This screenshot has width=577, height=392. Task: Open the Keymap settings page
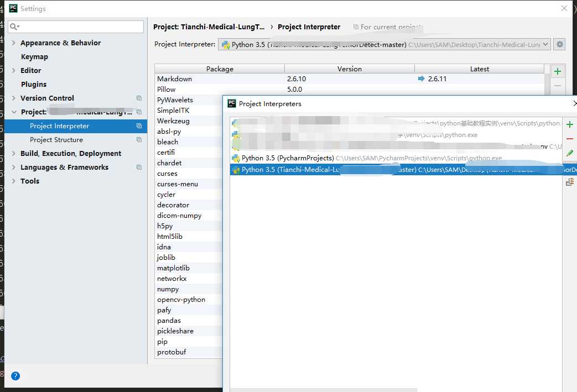35,56
